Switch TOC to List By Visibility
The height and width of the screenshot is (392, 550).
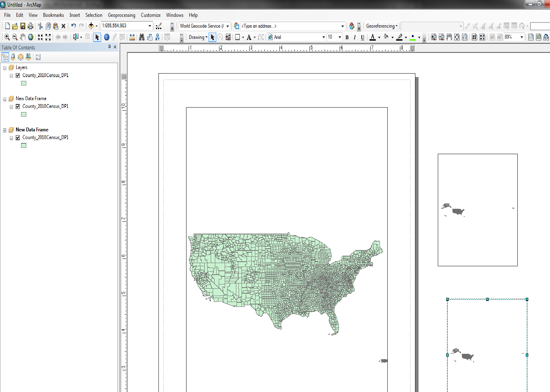point(21,57)
